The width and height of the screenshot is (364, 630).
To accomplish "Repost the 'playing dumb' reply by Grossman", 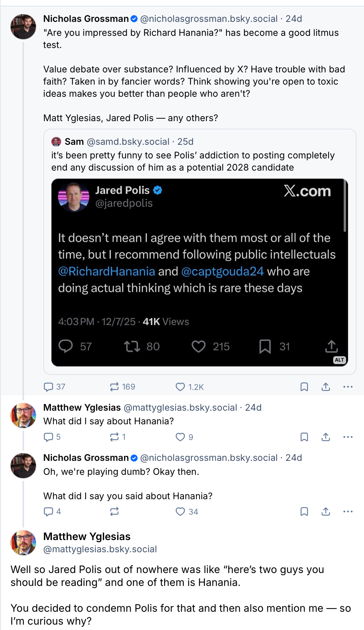I will click(114, 511).
